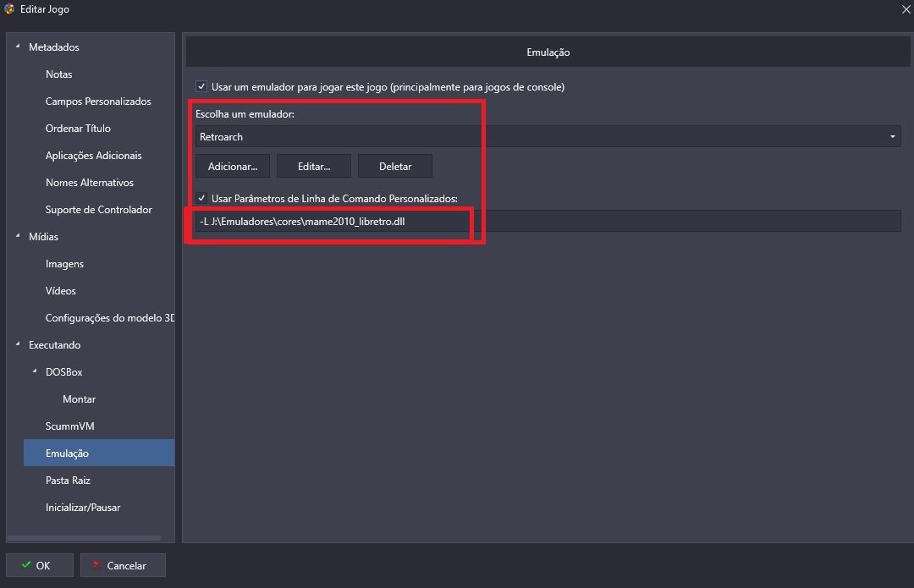Screen dimensions: 914x588
Task: Click the custom command-line parameters field
Action: click(x=548, y=222)
